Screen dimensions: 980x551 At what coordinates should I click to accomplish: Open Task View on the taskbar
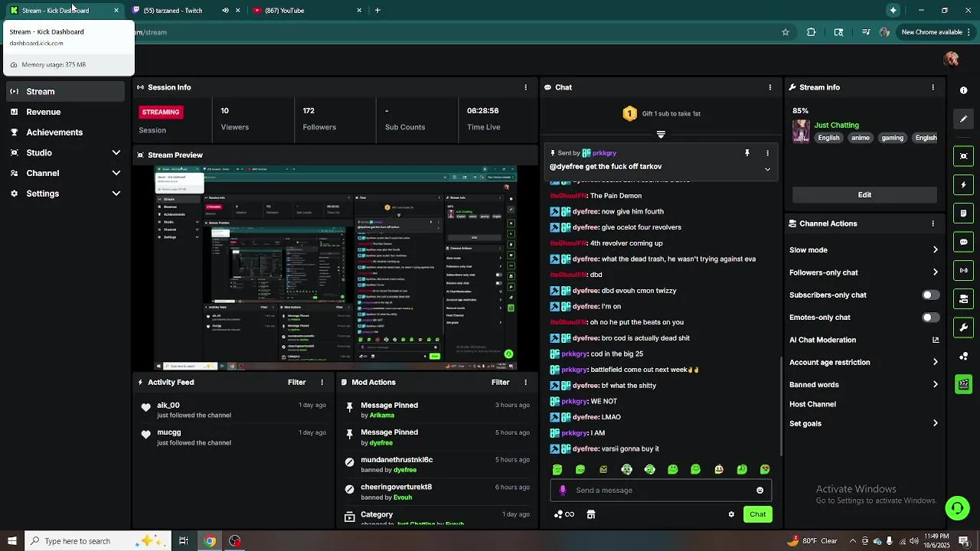coord(184,541)
